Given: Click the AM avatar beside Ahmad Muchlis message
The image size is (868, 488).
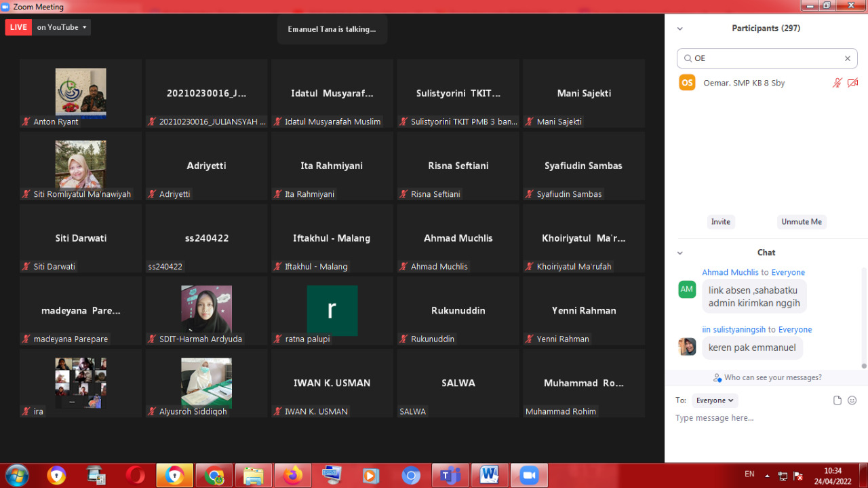Looking at the screenshot, I should coord(687,289).
